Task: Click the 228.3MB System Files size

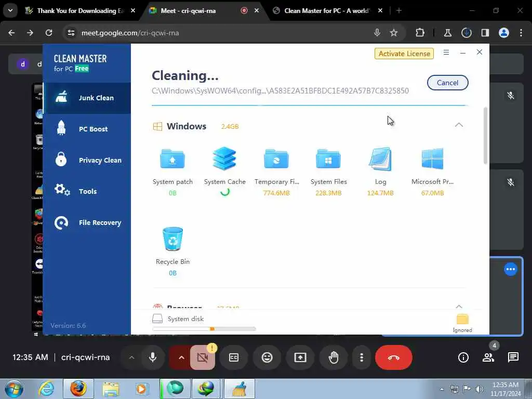Action: [x=328, y=193]
